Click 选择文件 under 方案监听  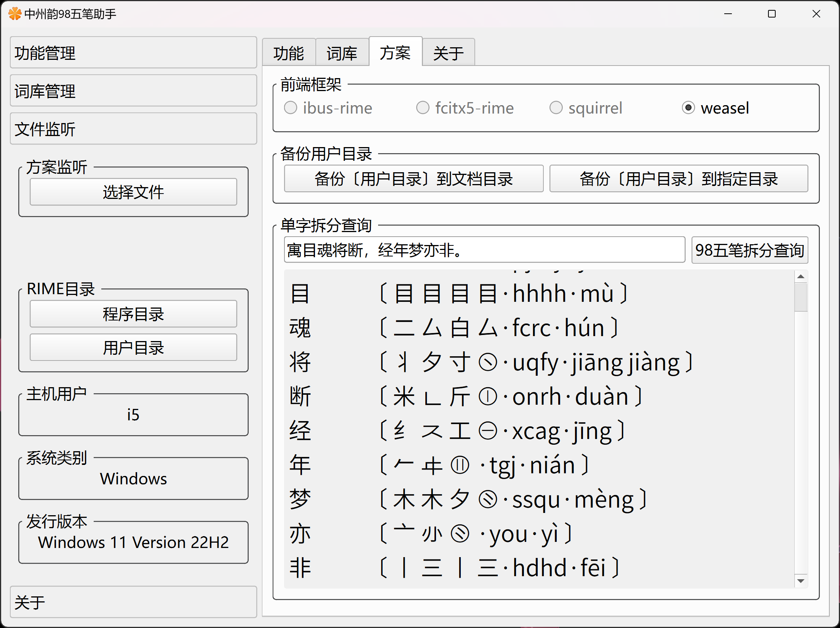tap(133, 192)
